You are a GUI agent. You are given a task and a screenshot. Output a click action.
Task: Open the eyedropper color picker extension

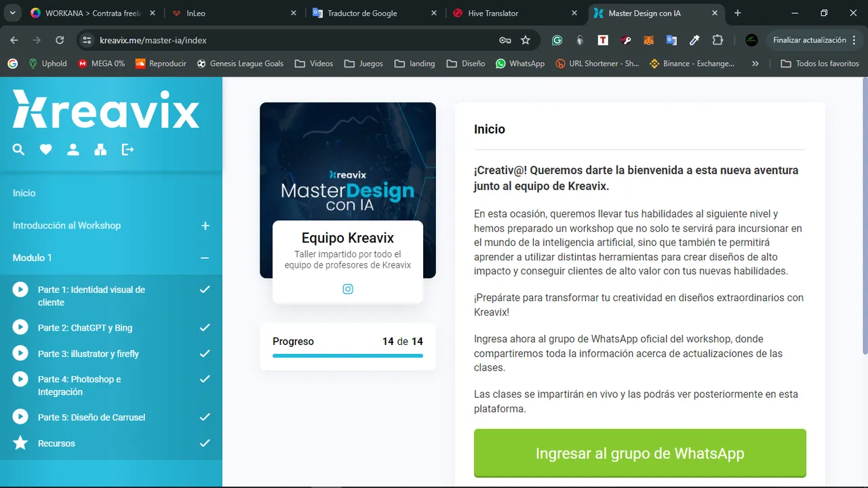[x=694, y=40]
